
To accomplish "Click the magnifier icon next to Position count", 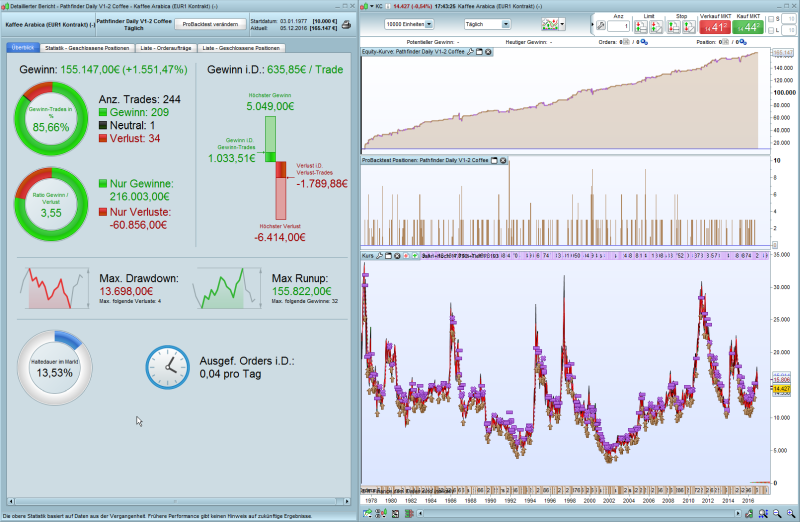I will [x=744, y=42].
